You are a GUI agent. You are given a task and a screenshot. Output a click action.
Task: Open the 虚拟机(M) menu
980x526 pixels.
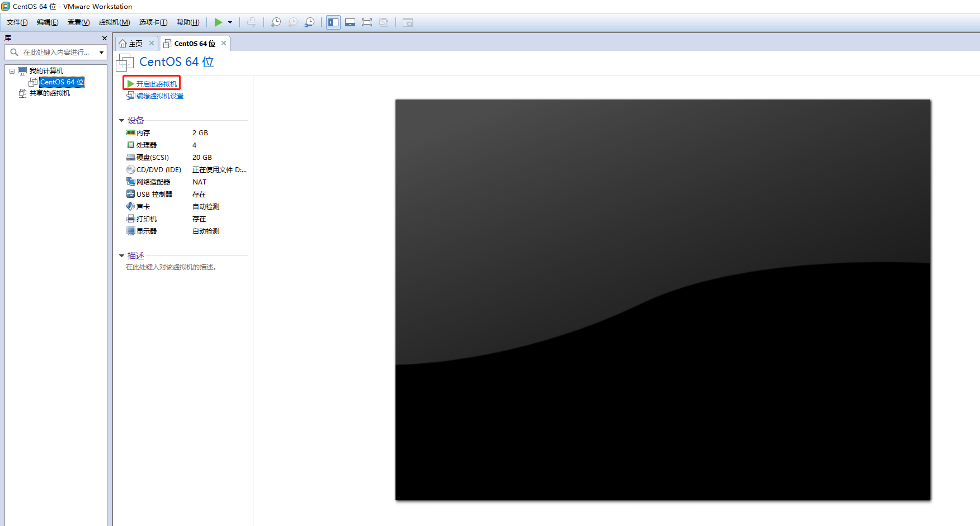[115, 22]
